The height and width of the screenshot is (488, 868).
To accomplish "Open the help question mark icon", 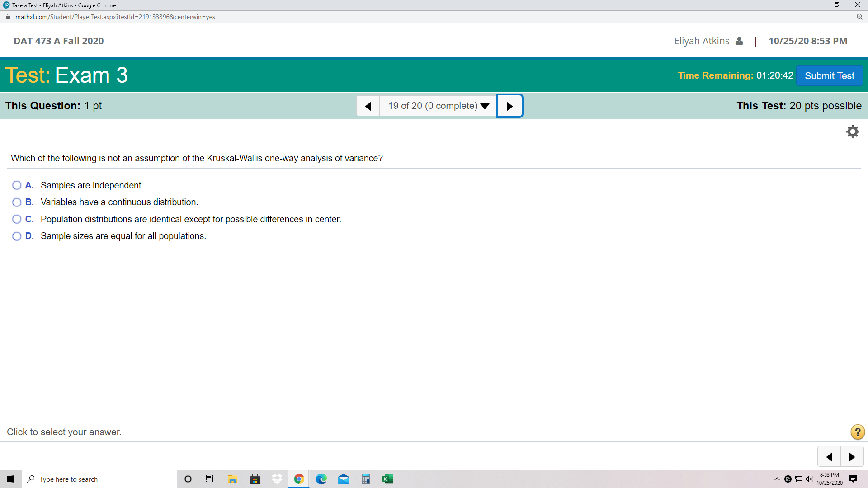I will 857,432.
